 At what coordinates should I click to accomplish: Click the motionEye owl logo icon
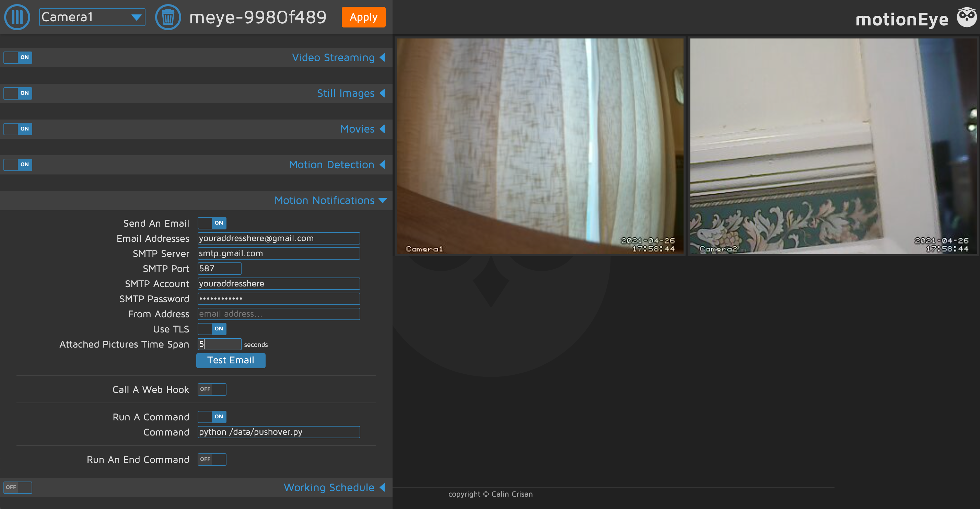pyautogui.click(x=965, y=16)
